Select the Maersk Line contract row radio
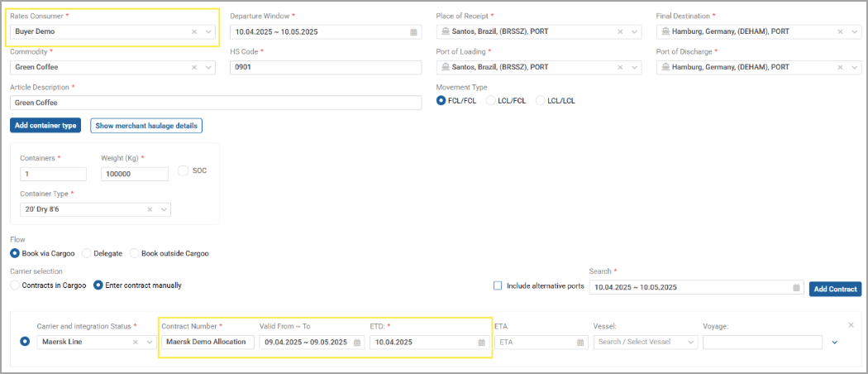Viewport: 868px width, 374px height. 25,342
